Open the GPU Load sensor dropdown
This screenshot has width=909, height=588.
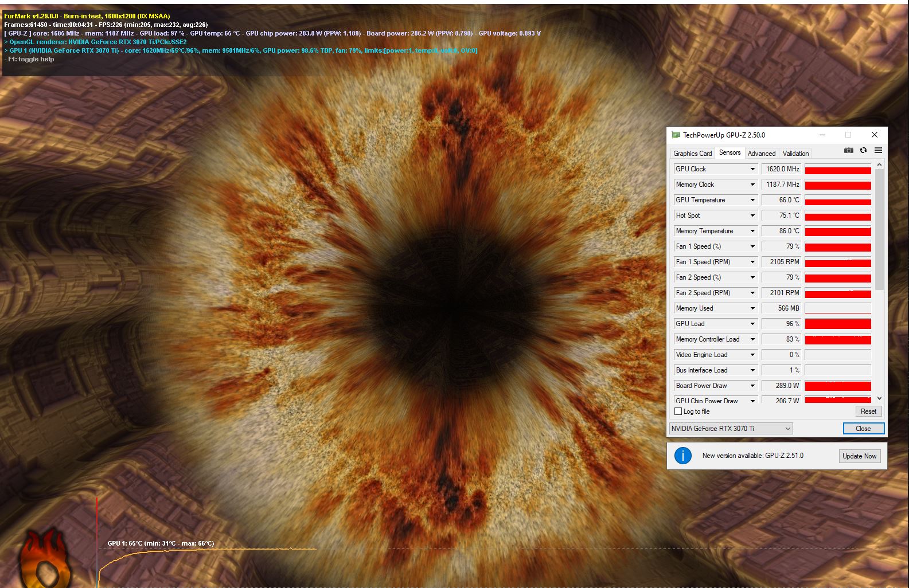pyautogui.click(x=752, y=324)
